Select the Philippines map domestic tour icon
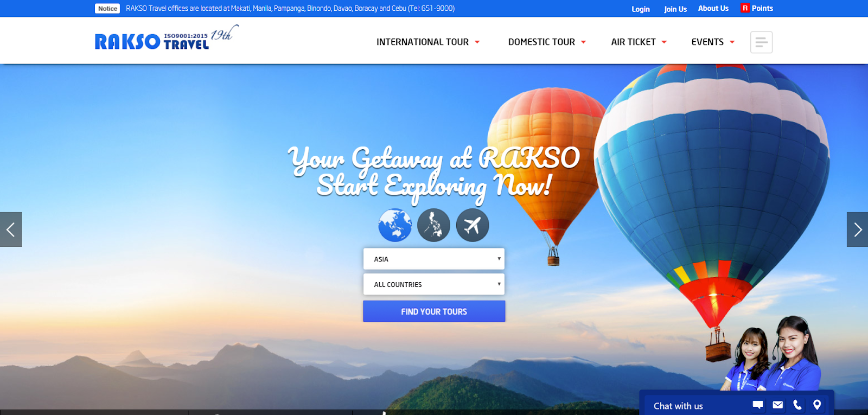Image resolution: width=868 pixels, height=415 pixels. pyautogui.click(x=433, y=225)
